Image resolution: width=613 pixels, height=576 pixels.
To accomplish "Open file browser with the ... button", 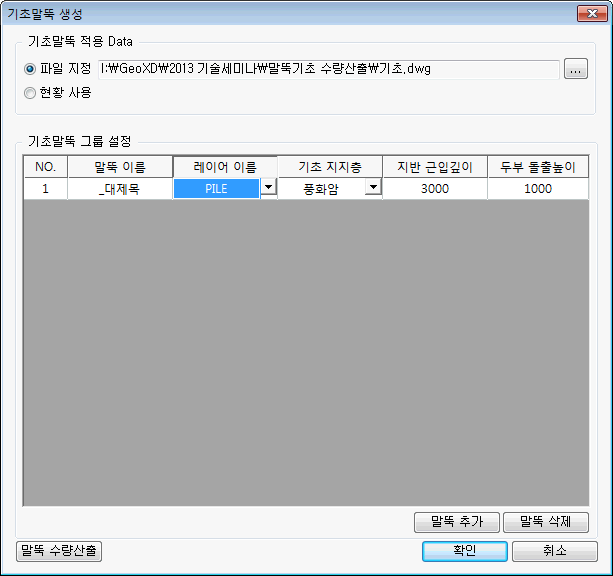I will tap(575, 69).
